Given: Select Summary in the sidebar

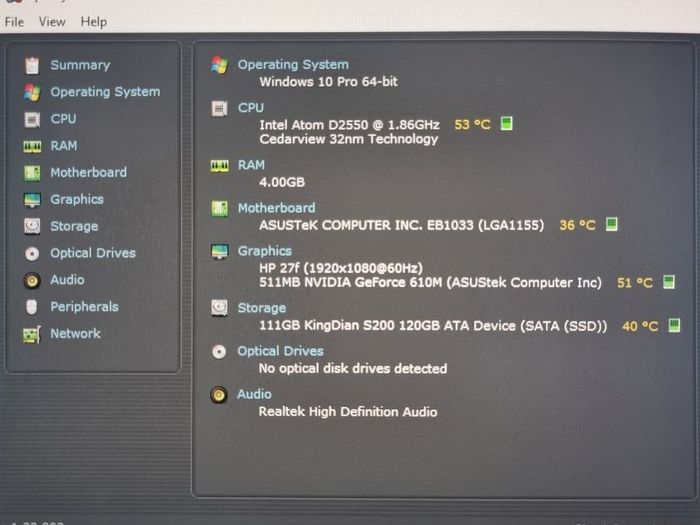Looking at the screenshot, I should pyautogui.click(x=80, y=65).
